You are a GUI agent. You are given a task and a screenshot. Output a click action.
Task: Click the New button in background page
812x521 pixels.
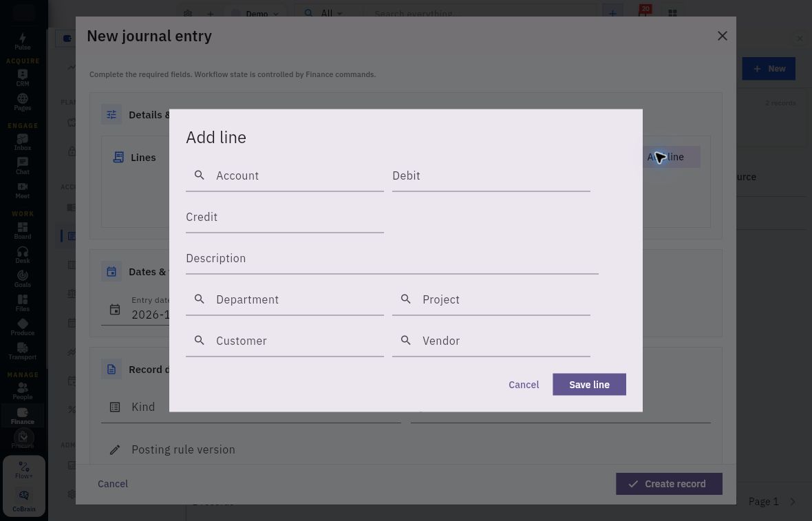click(x=769, y=68)
